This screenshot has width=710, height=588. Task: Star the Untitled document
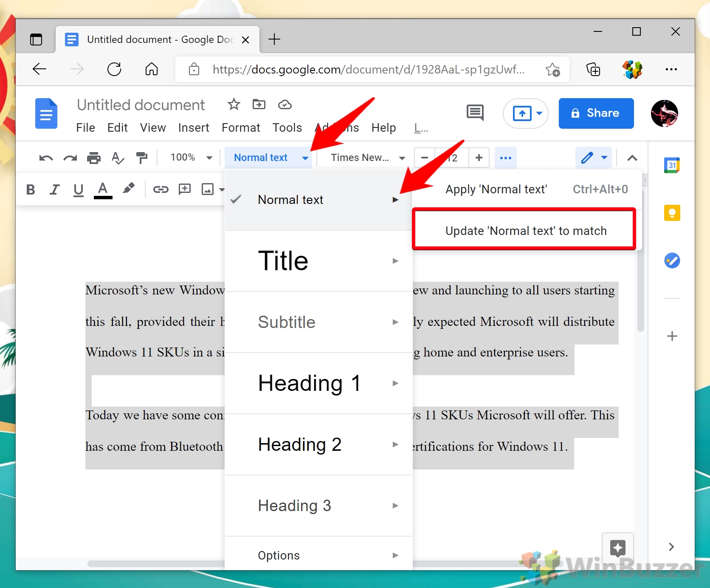coord(234,105)
